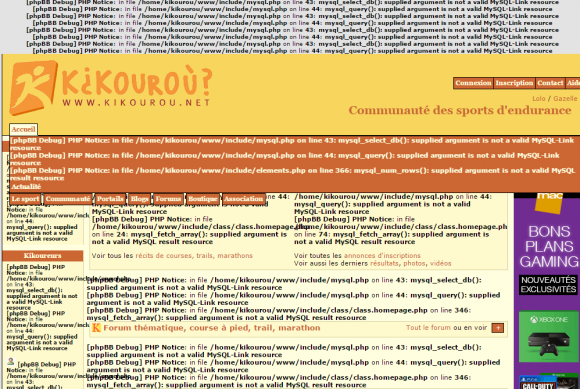Screen dimensions: 580x389
Task: Open the Le sport menu
Action: (25, 199)
